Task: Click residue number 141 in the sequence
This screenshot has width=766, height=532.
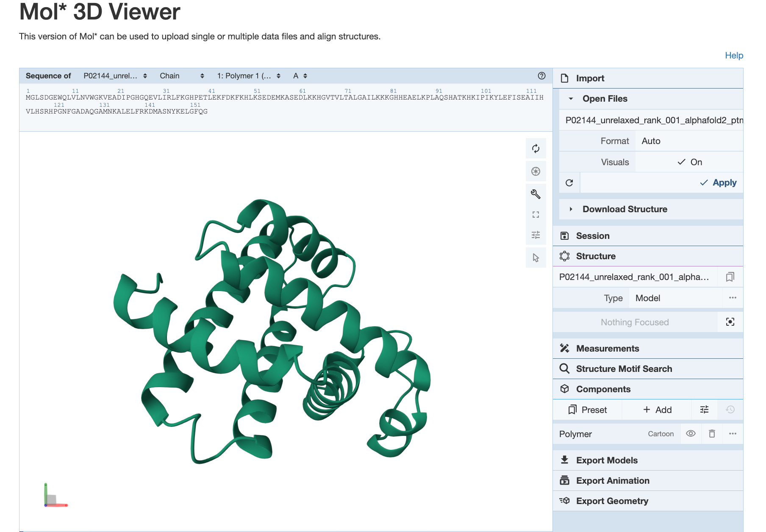Action: [x=150, y=105]
